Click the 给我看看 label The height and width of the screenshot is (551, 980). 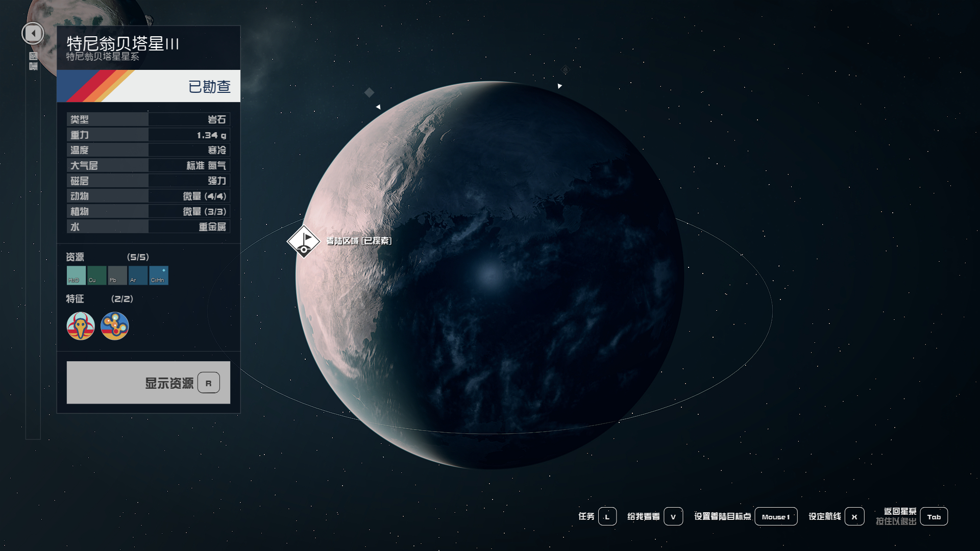(644, 516)
